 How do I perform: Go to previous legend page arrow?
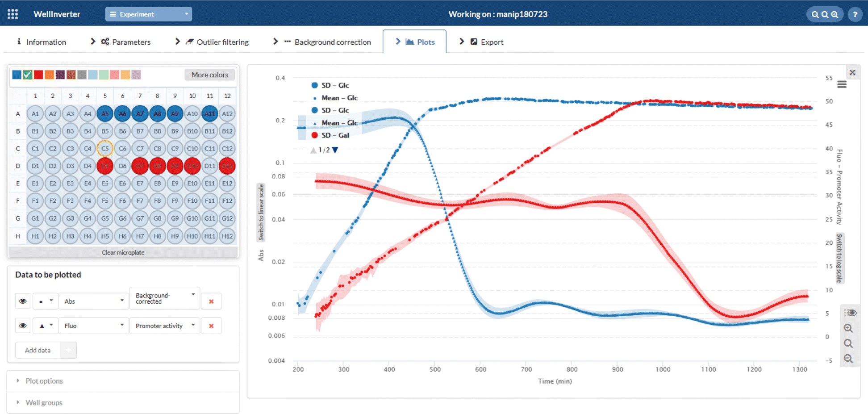[x=313, y=150]
